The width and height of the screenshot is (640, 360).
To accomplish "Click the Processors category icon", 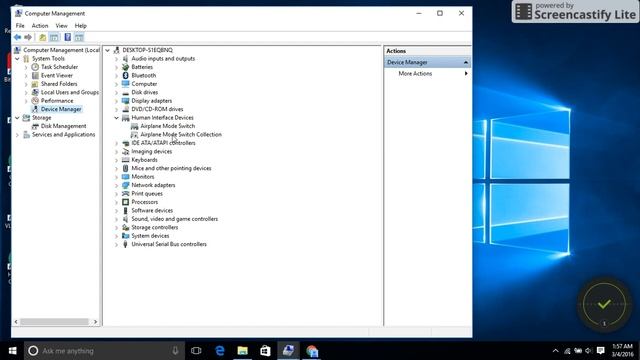I will (x=125, y=202).
